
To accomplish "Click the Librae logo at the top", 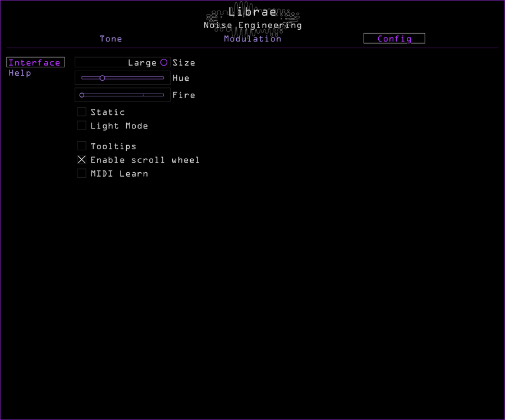I will click(254, 12).
